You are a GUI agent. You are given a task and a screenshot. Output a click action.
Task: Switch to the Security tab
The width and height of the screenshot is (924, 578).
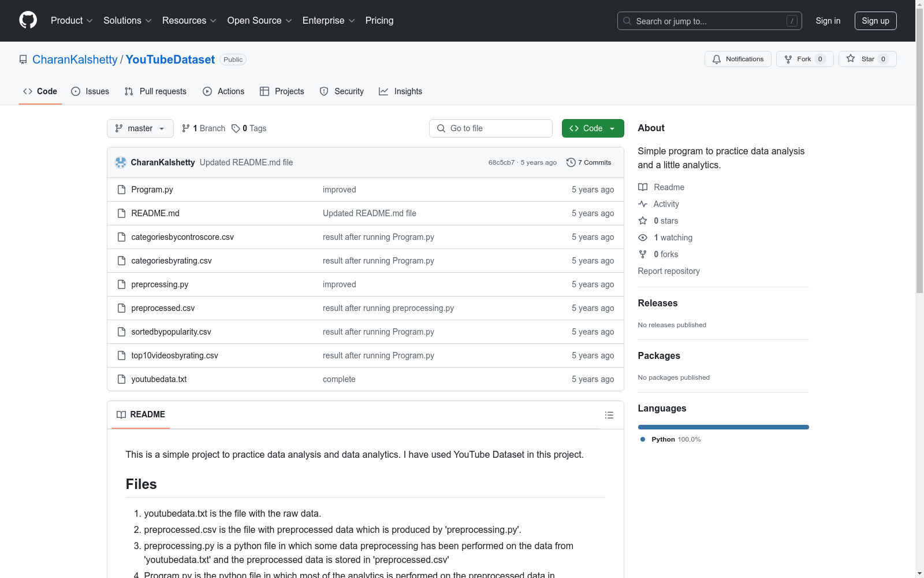coord(342,91)
